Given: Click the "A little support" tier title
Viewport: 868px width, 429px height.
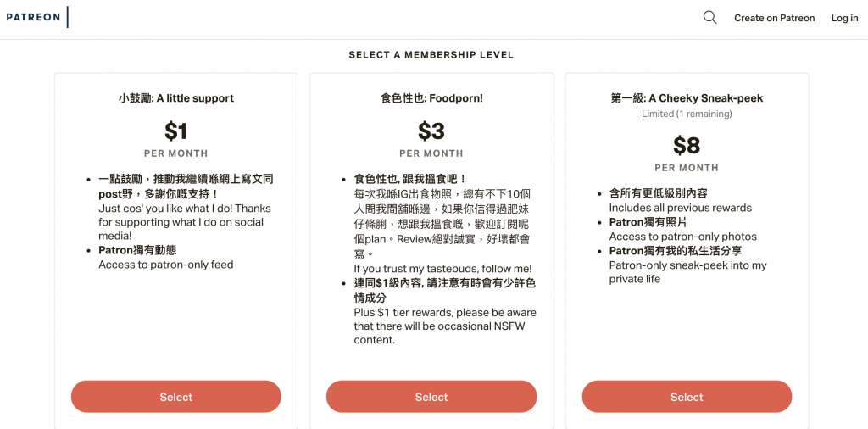Looking at the screenshot, I should point(175,98).
